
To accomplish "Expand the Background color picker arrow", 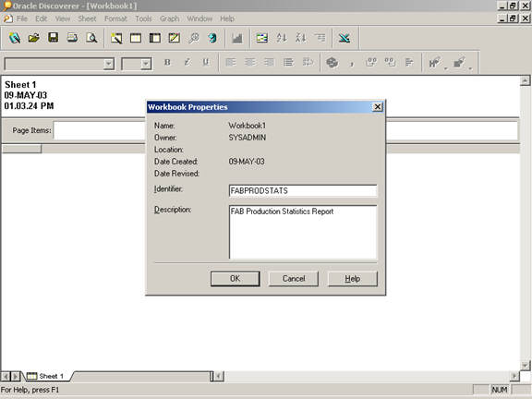I will point(471,68).
